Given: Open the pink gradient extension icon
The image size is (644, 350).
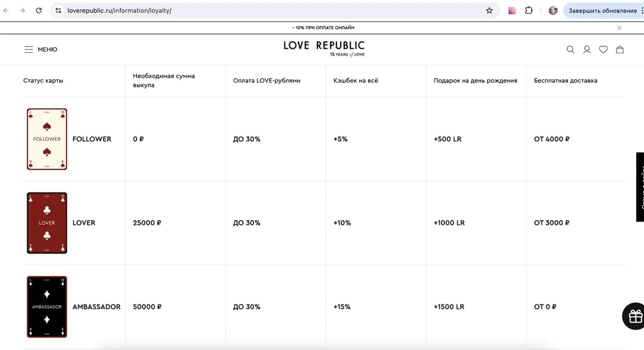Looking at the screenshot, I should point(512,10).
